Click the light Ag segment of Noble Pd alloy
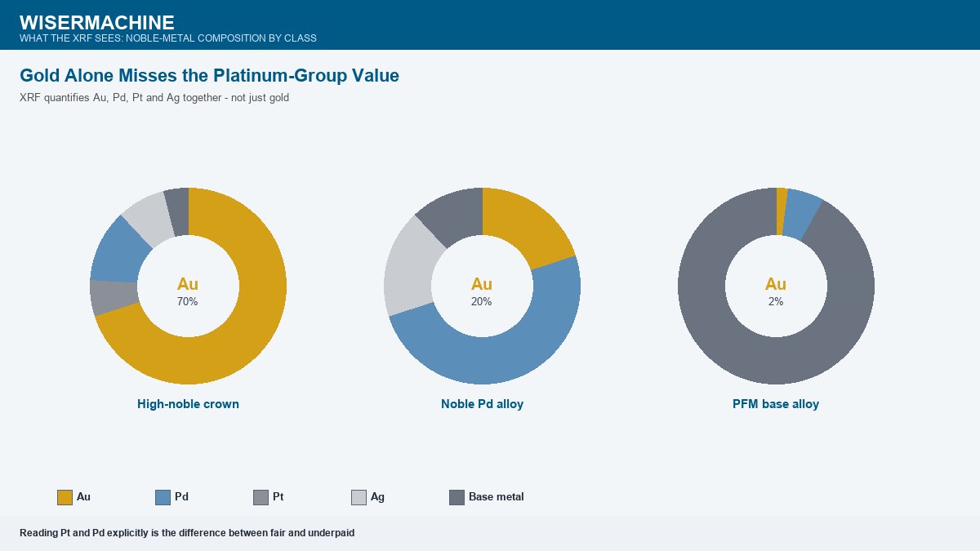980x551 pixels. (410, 265)
